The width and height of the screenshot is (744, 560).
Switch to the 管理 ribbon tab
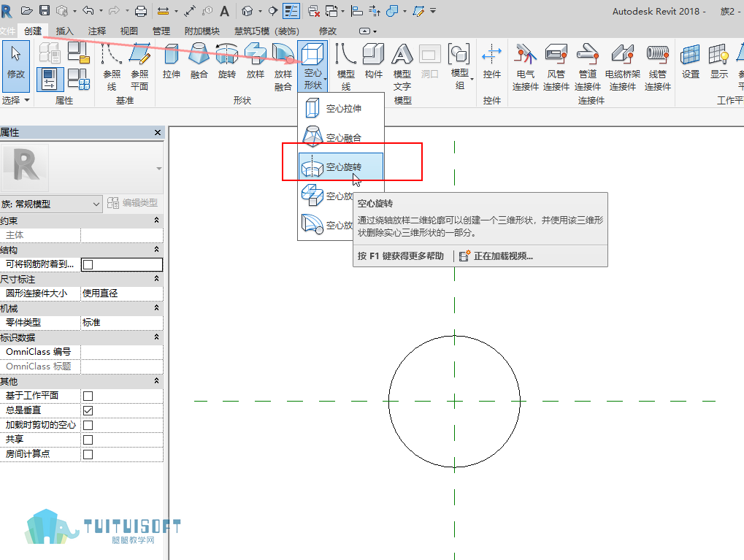(161, 31)
